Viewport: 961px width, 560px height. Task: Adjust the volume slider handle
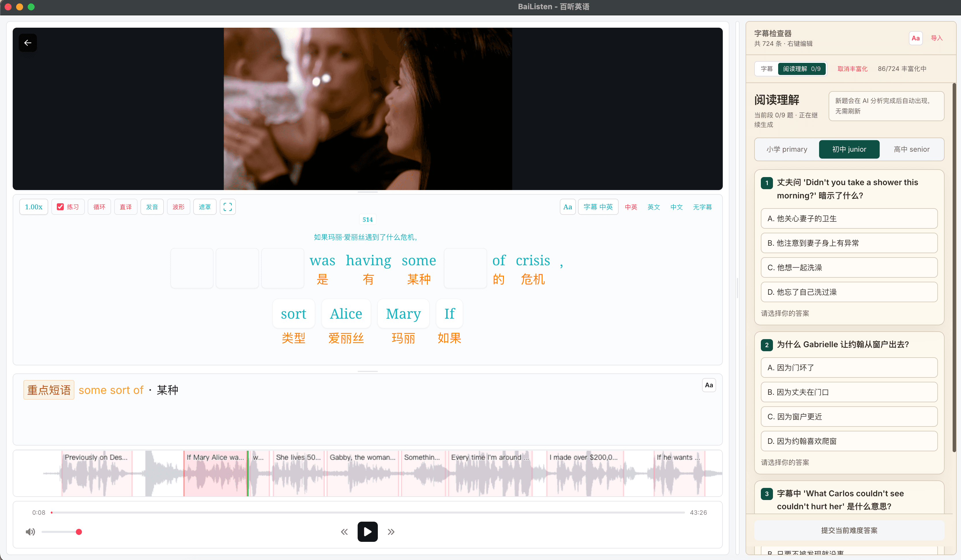click(x=78, y=532)
